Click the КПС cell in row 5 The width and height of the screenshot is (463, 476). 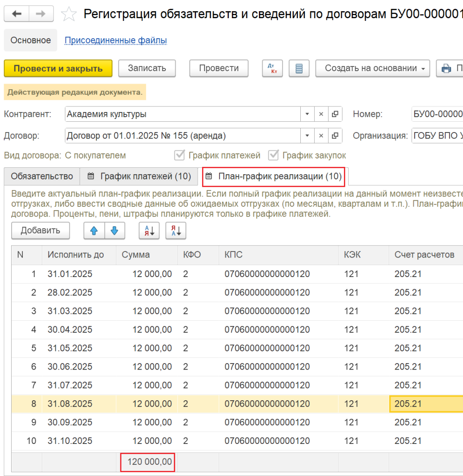[279, 348]
